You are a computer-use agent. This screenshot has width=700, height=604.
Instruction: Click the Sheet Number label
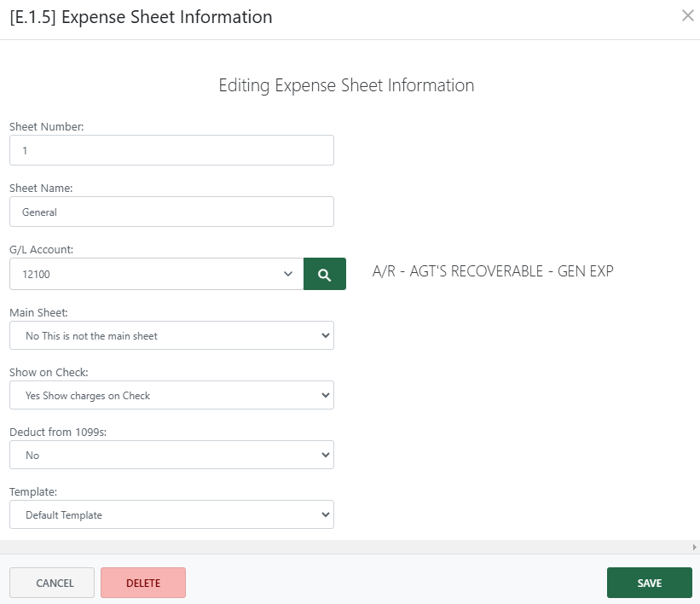click(x=46, y=126)
